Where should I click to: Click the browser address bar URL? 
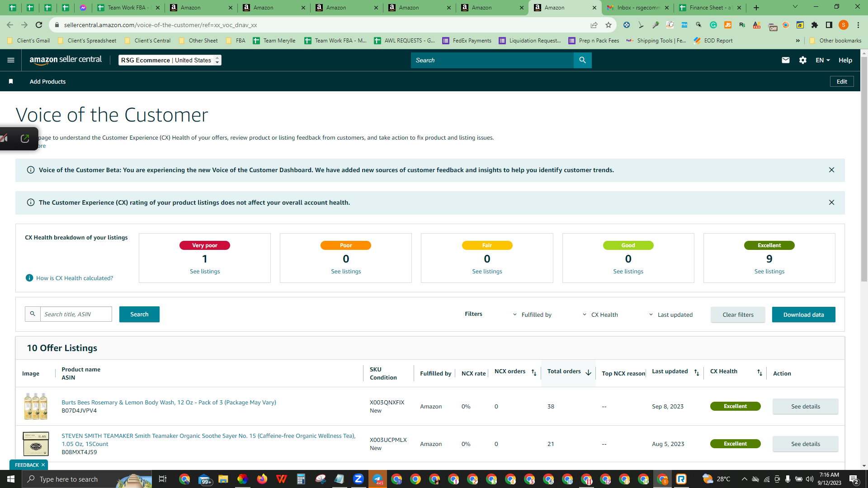[160, 25]
